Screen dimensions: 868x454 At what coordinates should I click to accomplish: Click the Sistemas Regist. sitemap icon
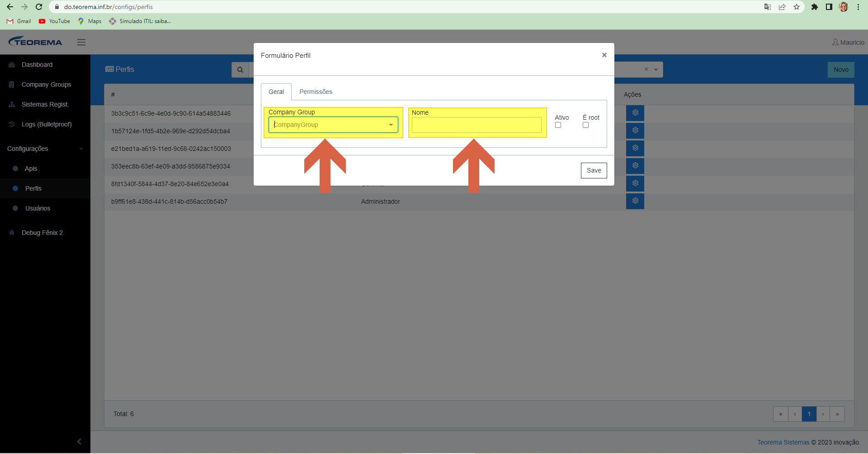(12, 104)
